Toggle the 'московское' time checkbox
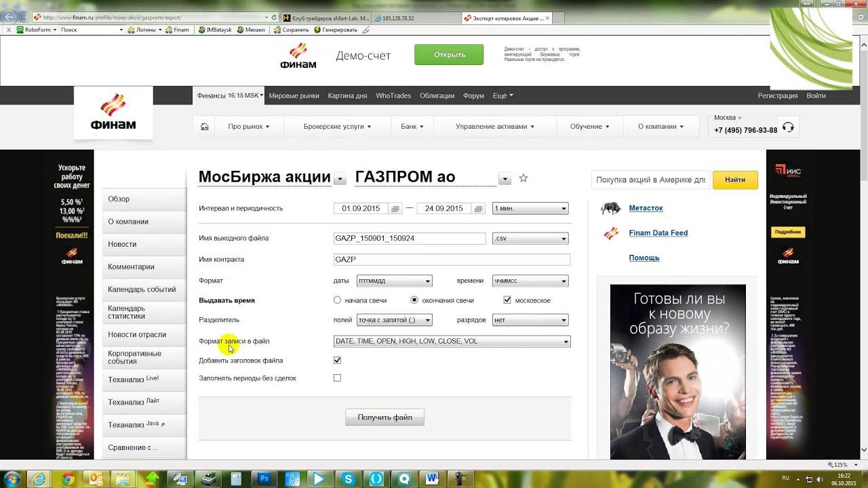The width and height of the screenshot is (868, 488). [507, 300]
